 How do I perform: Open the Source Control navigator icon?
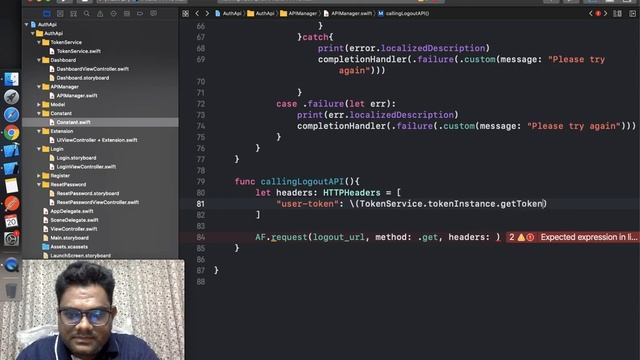(60, 13)
